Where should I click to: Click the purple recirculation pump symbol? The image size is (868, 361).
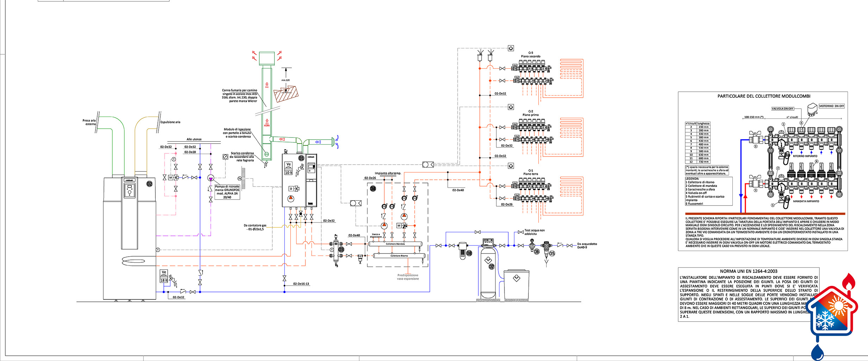211,178
